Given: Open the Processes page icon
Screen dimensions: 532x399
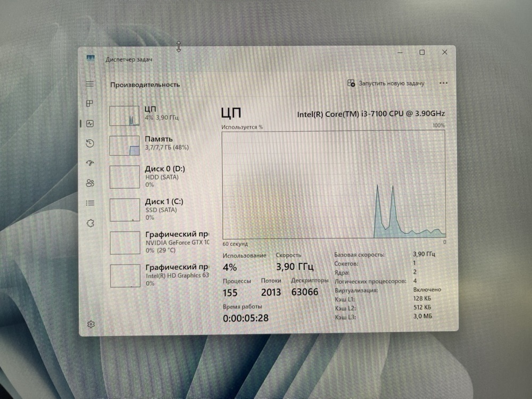Looking at the screenshot, I should [x=90, y=104].
